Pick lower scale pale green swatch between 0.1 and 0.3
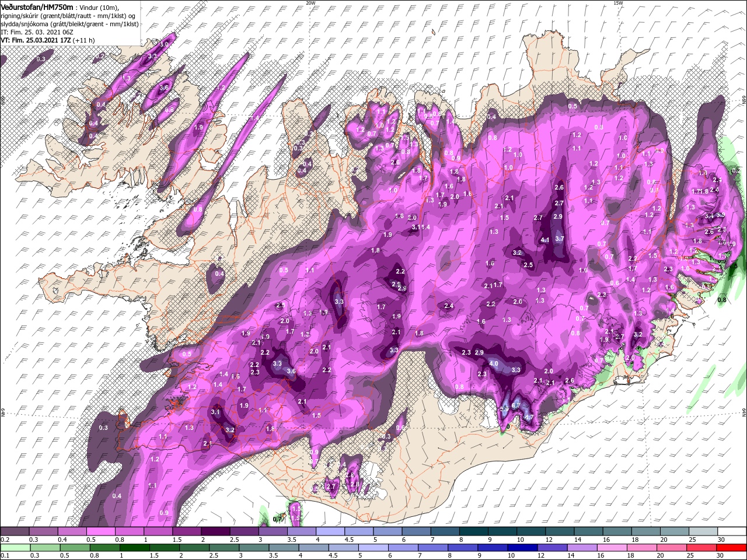Viewport: 747px width, 560px height. coord(15,548)
